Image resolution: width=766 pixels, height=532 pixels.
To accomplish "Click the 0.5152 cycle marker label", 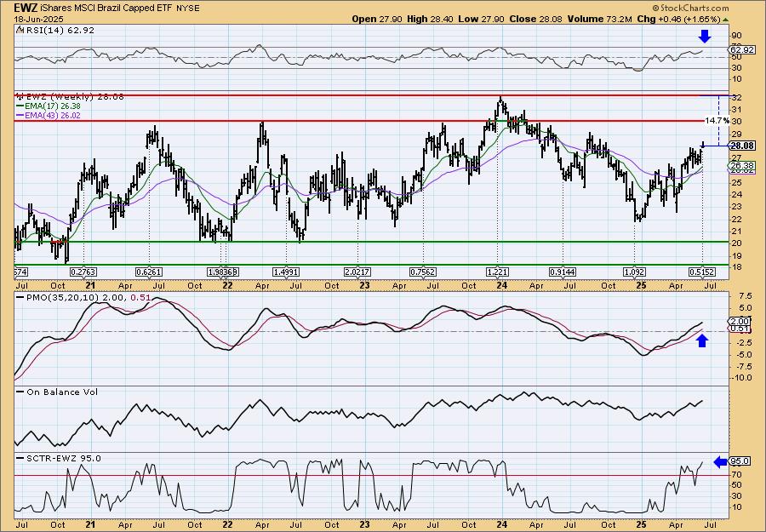I will tap(702, 272).
